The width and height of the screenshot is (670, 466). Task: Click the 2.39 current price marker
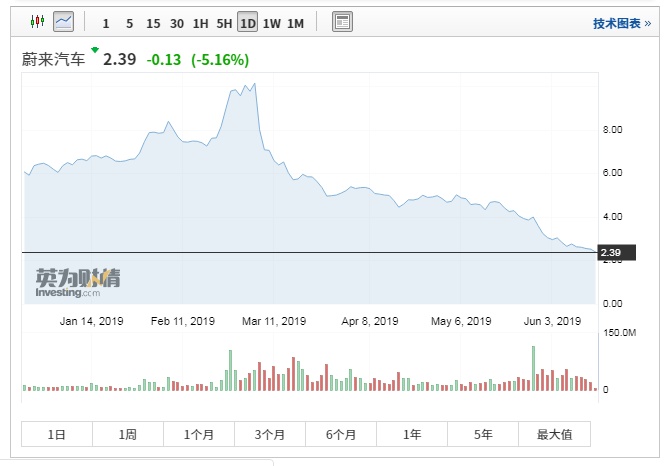point(610,253)
